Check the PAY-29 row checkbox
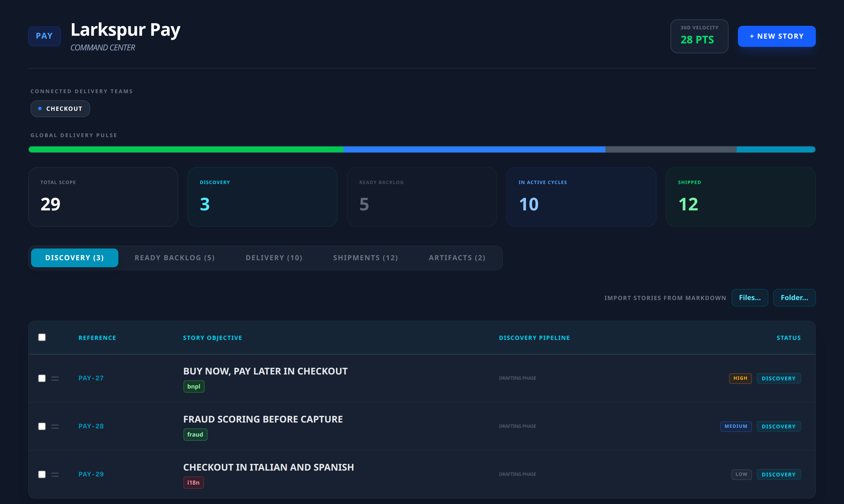This screenshot has height=504, width=844. (42, 474)
